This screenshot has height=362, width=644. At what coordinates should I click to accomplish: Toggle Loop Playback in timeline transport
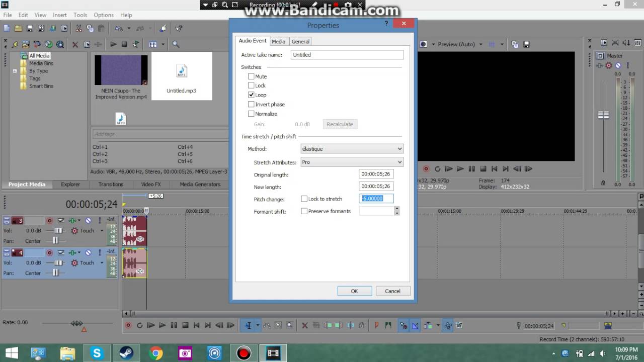tap(140, 325)
